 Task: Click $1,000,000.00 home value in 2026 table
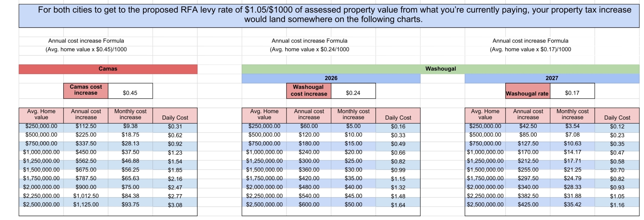tap(264, 152)
